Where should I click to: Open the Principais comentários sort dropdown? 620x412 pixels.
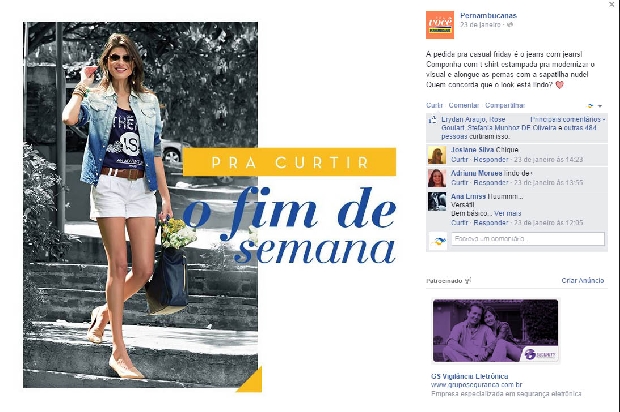pyautogui.click(x=568, y=119)
